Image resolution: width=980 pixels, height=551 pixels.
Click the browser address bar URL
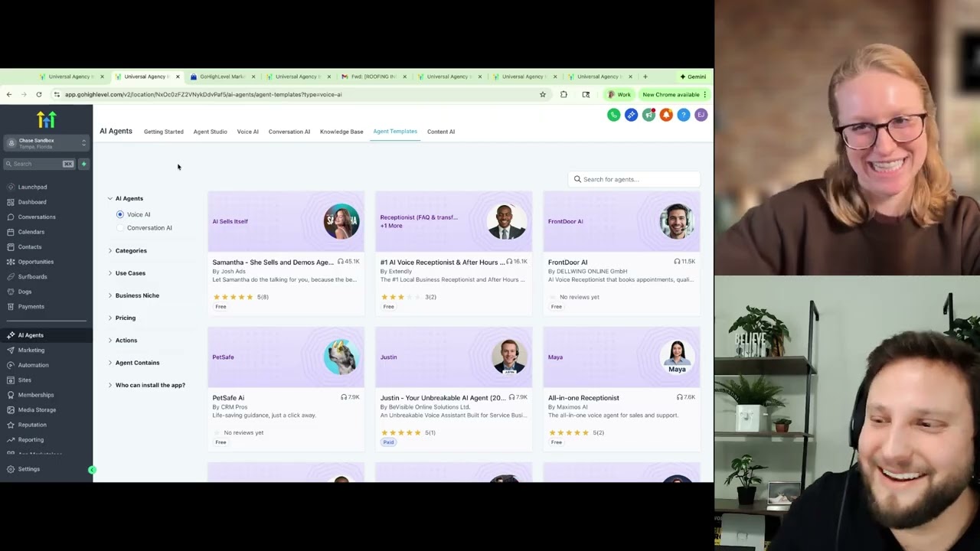click(203, 95)
